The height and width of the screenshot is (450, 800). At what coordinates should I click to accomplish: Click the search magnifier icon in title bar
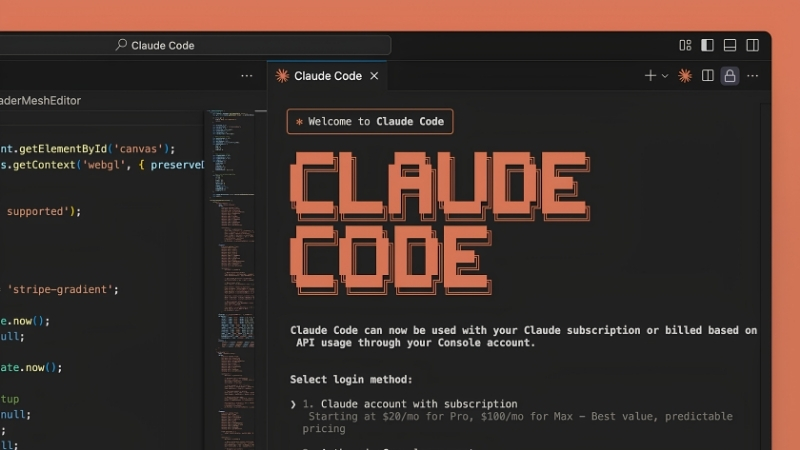click(121, 45)
